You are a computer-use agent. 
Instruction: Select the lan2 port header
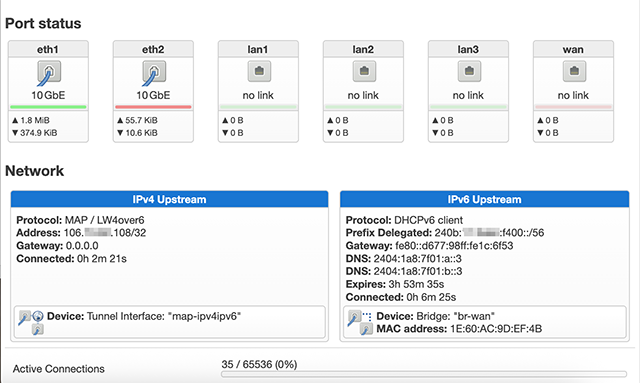pos(363,49)
